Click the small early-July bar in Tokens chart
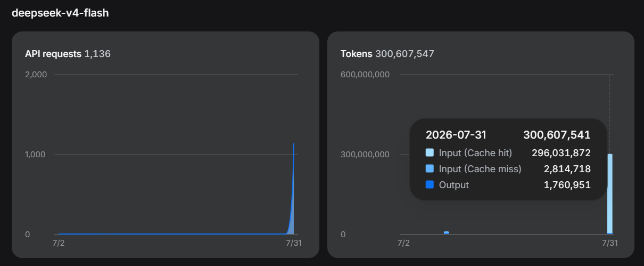The height and width of the screenshot is (266, 644). [x=447, y=232]
